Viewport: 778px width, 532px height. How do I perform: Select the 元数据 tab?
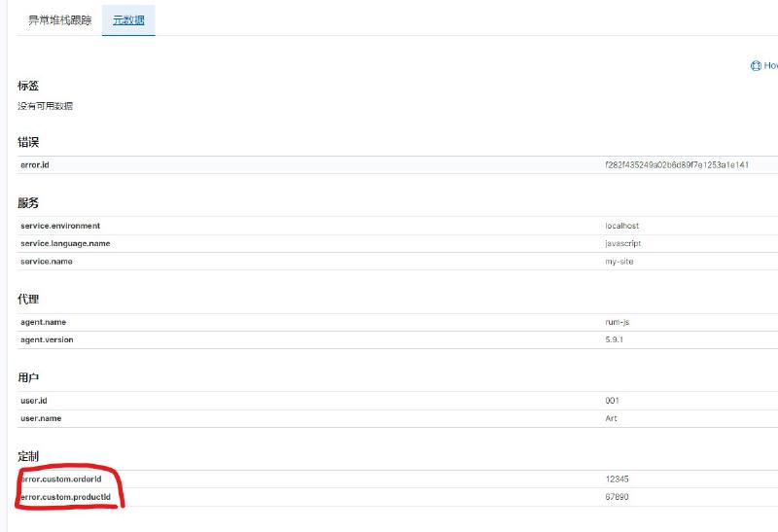click(127, 19)
